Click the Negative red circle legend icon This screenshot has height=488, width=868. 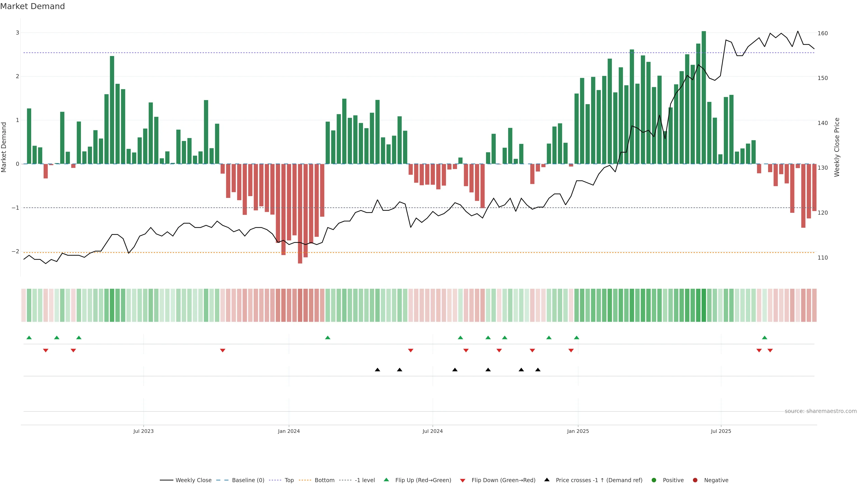click(695, 480)
